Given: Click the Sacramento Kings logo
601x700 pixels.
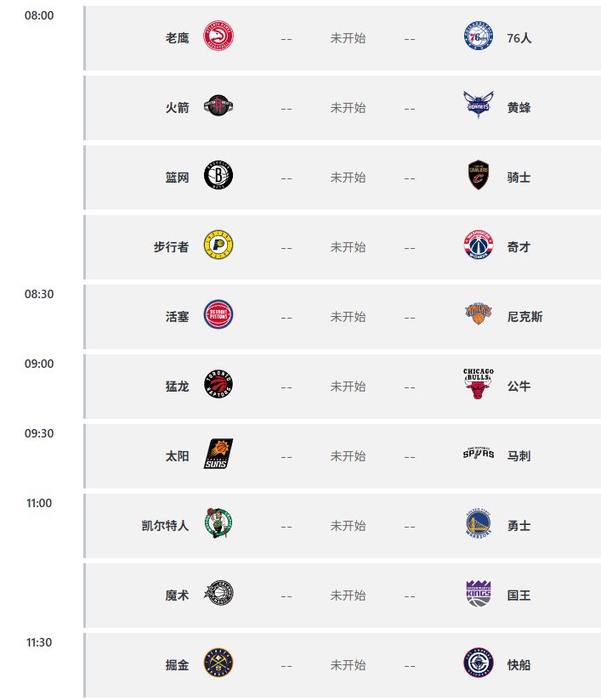Looking at the screenshot, I should click(478, 595).
